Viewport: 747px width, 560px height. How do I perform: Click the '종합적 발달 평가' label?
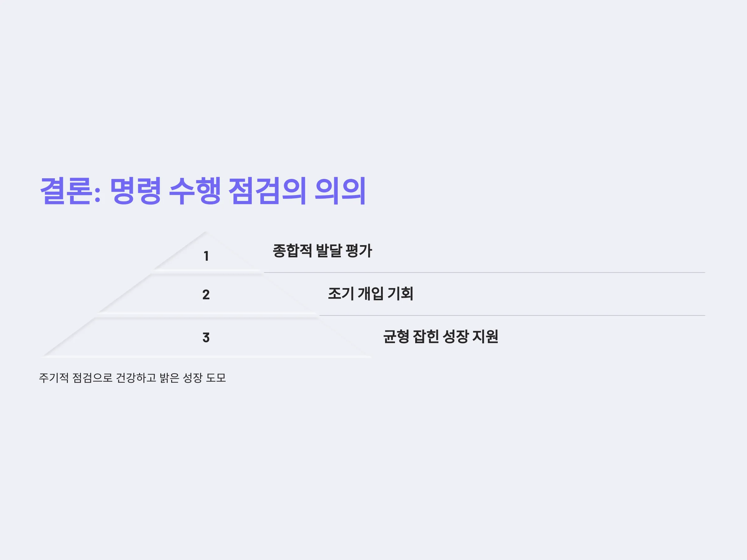(322, 251)
